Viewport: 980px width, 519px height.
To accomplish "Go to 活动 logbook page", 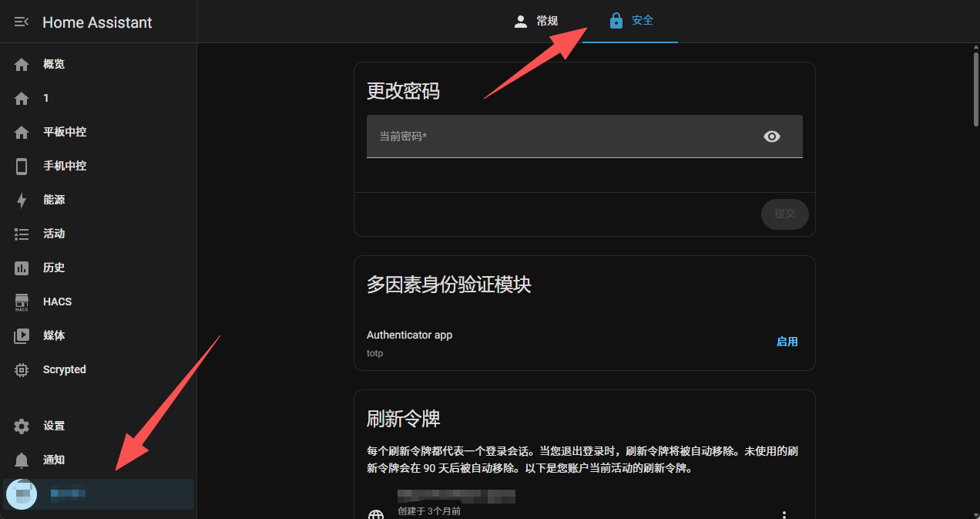I will 99,234.
